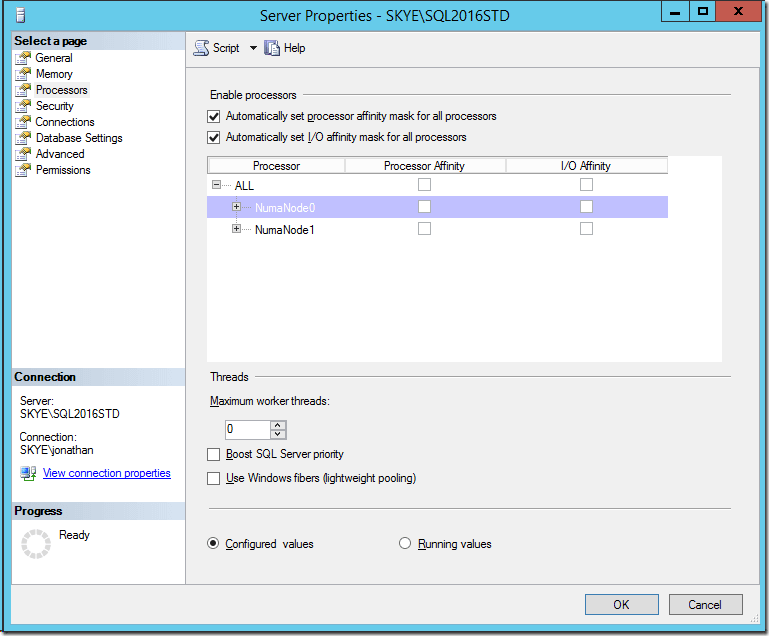Click the Cancel button

pyautogui.click(x=705, y=605)
